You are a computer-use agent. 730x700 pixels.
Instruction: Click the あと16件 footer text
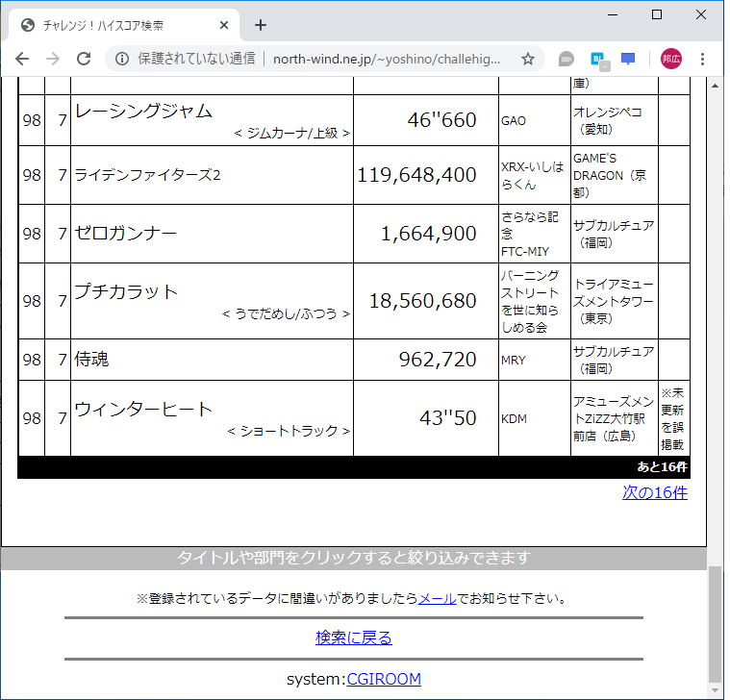click(x=662, y=466)
